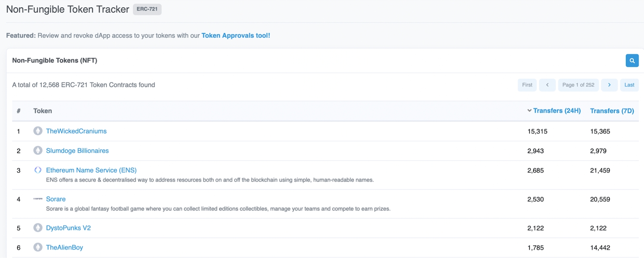Click the ERC-721 badge
The width and height of the screenshot is (644, 258).
coord(147,9)
